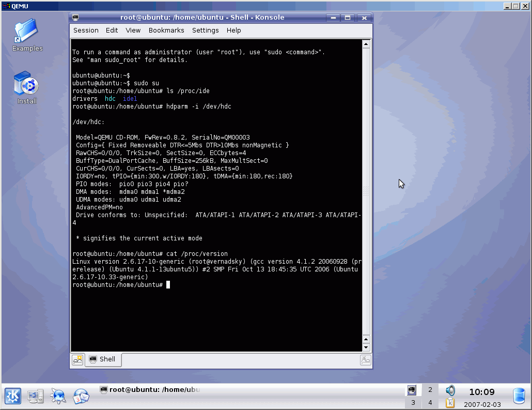Click the 'drivers' entry in ls output
532x410 pixels.
pyautogui.click(x=85, y=99)
